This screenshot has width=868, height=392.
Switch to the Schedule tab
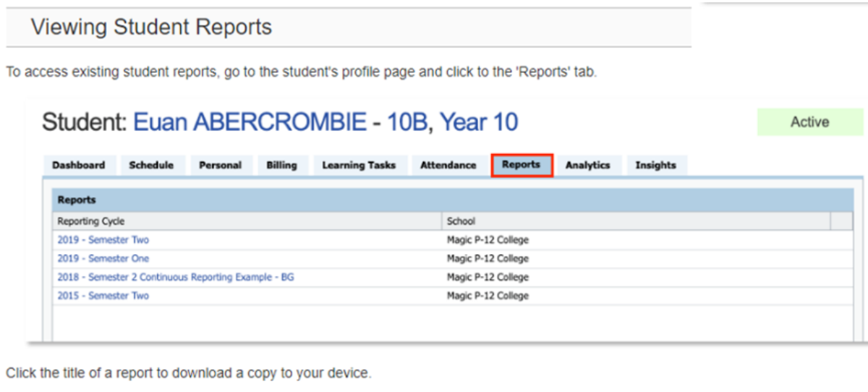[x=151, y=165]
